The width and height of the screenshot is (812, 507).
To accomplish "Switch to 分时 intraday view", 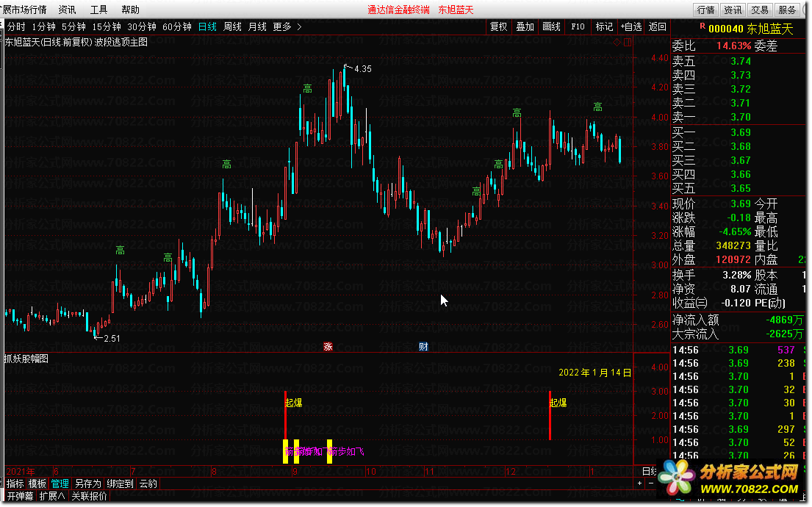I will click(x=16, y=26).
